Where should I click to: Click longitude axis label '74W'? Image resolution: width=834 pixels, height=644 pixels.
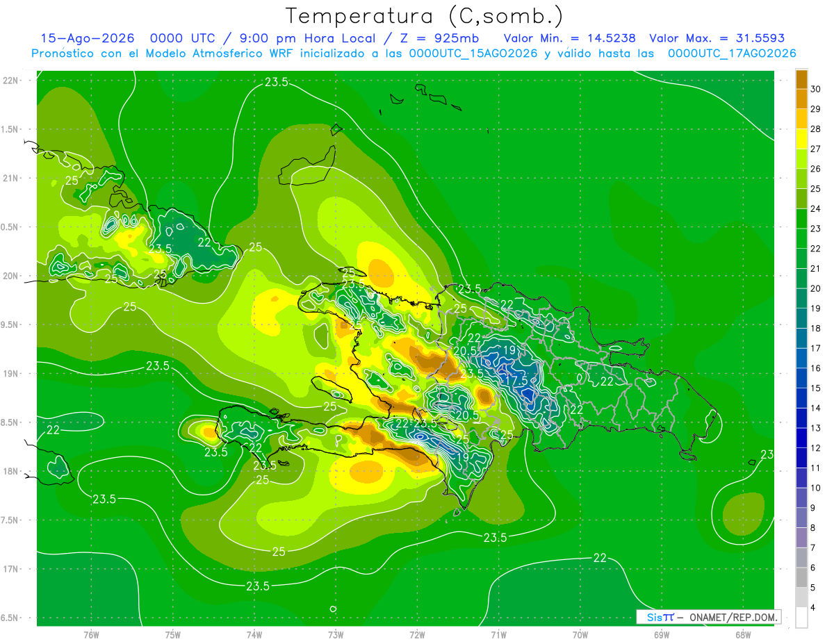[254, 634]
